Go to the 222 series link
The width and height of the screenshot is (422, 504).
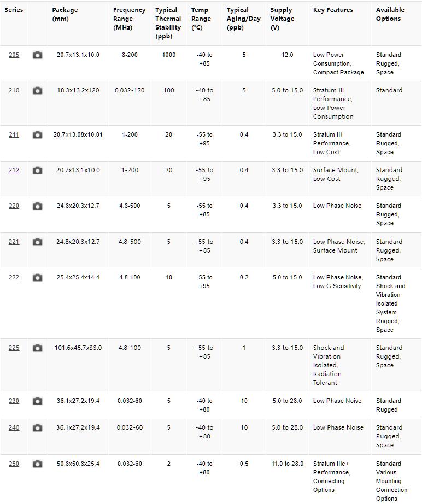(14, 278)
